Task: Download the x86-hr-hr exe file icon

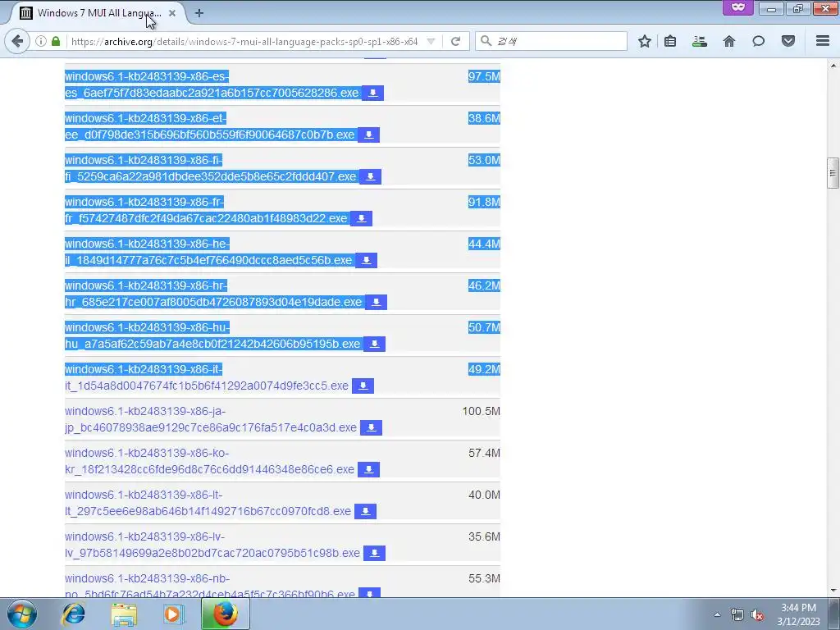Action: [x=376, y=302]
